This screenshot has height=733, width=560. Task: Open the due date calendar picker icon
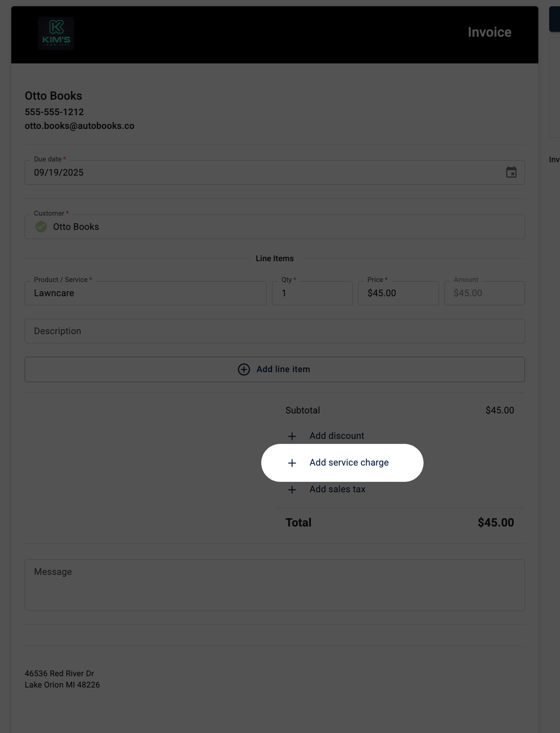511,172
